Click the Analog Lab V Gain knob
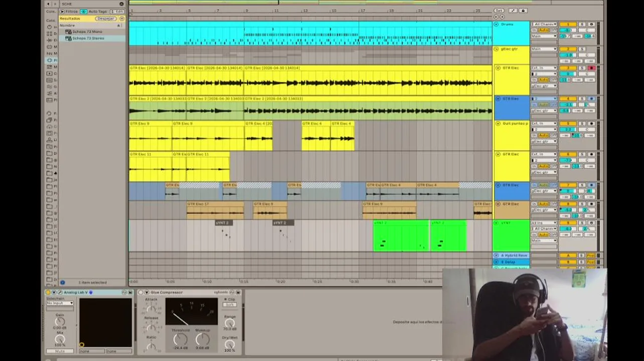This screenshot has height=361, width=644. 60,321
